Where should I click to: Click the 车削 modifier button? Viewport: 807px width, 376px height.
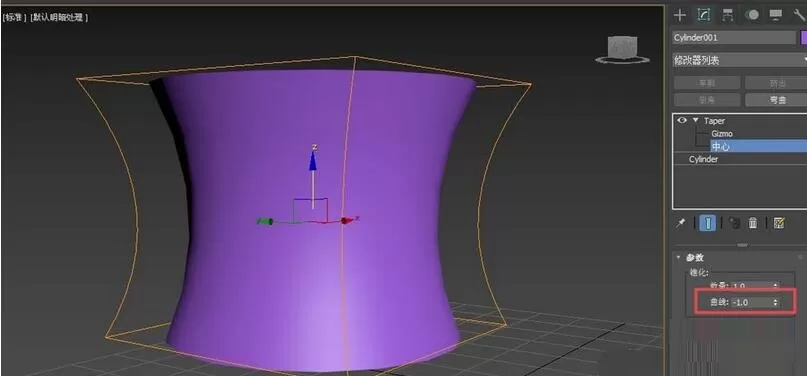707,83
